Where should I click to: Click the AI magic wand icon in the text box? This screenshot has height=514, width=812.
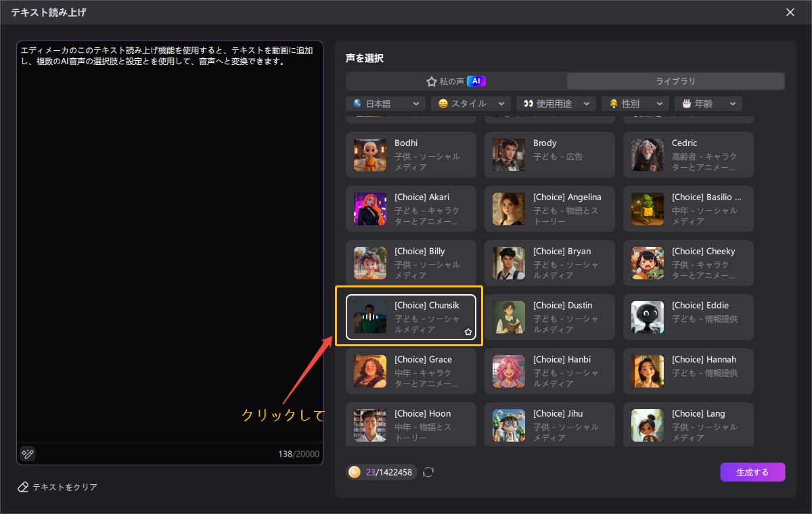[x=27, y=453]
